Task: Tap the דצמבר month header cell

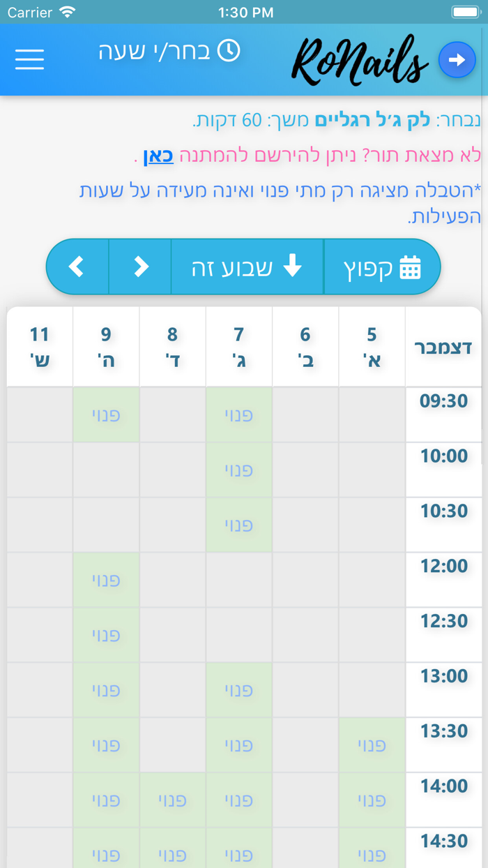Action: [x=443, y=347]
